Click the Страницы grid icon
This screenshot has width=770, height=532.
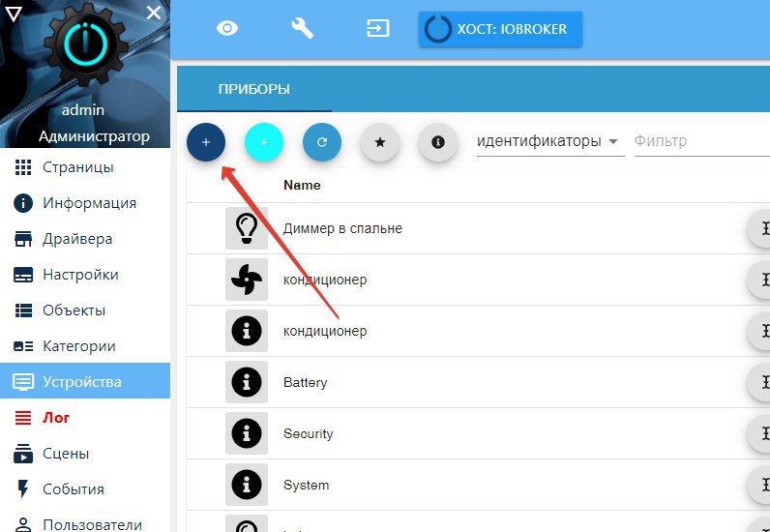tap(23, 167)
